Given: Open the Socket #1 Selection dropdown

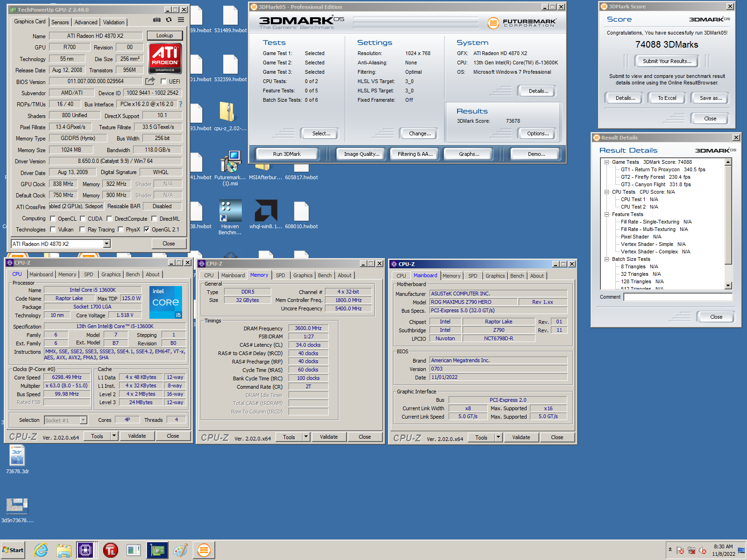Looking at the screenshot, I should tap(83, 420).
